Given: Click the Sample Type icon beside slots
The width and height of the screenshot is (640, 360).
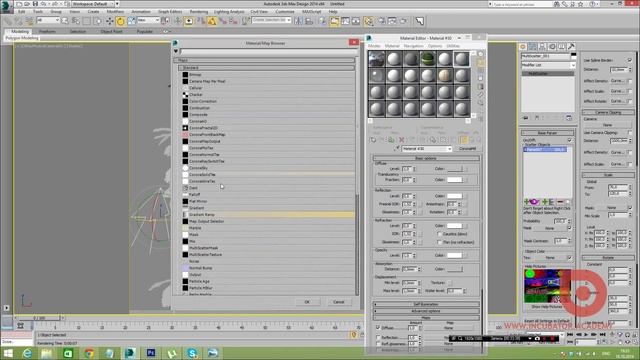Looking at the screenshot, I should coord(481,54).
